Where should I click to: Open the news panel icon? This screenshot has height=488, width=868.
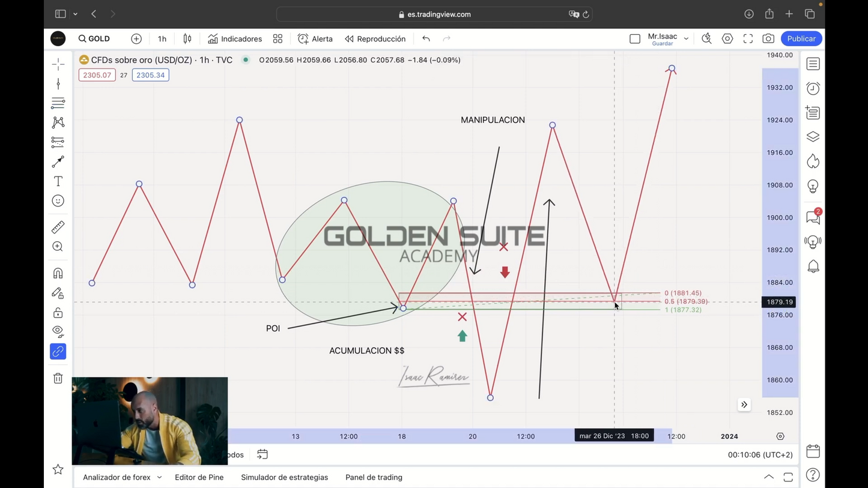[x=813, y=113]
